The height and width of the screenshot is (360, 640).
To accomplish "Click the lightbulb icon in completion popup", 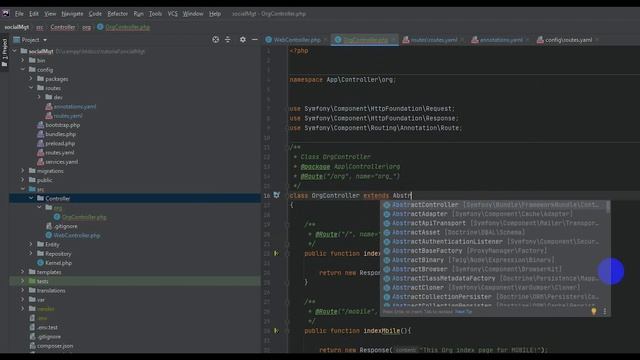I will 594,311.
